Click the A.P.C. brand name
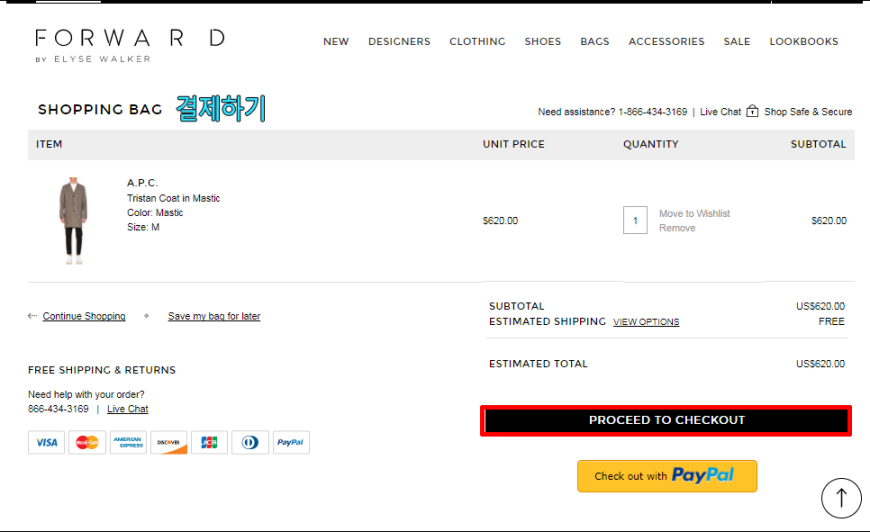Viewport: 870px width, 532px height. point(143,183)
